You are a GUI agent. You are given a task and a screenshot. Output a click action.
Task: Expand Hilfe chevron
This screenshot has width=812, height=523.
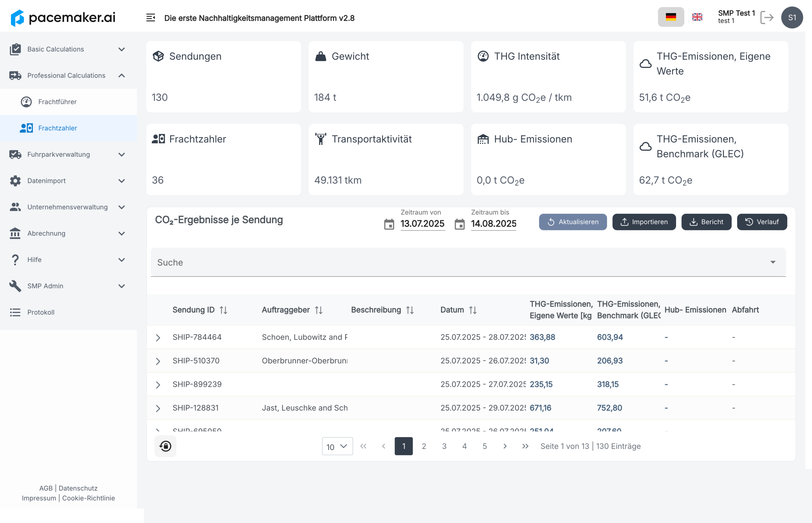click(x=122, y=260)
